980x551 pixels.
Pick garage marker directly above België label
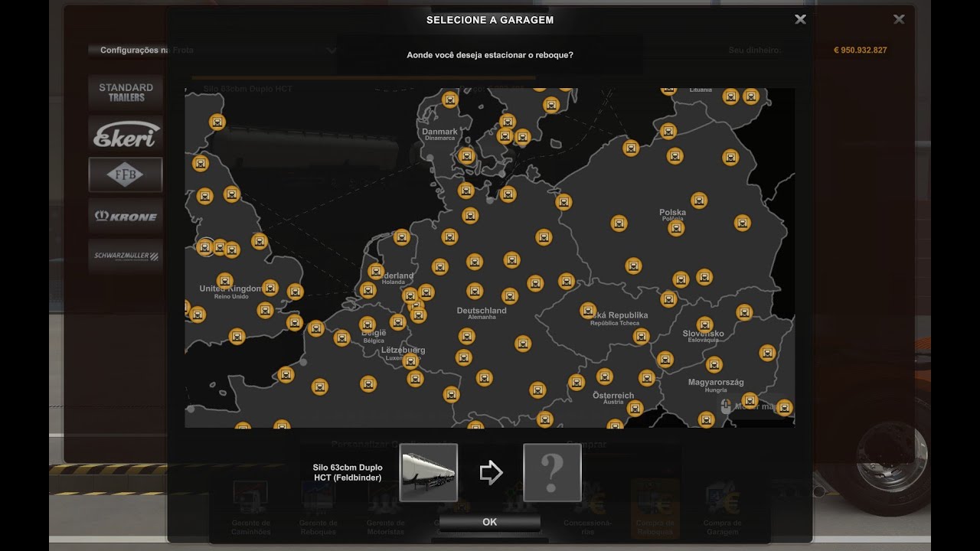pyautogui.click(x=367, y=324)
